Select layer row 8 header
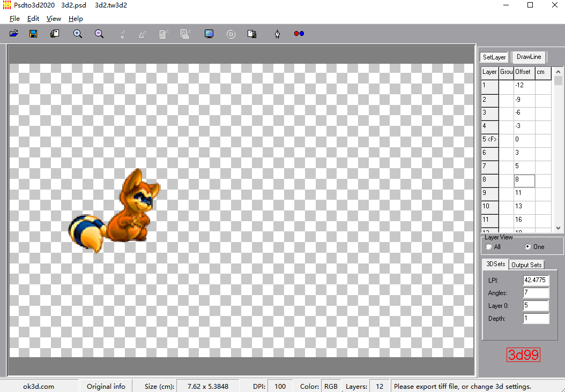This screenshot has height=392, width=565. (490, 180)
